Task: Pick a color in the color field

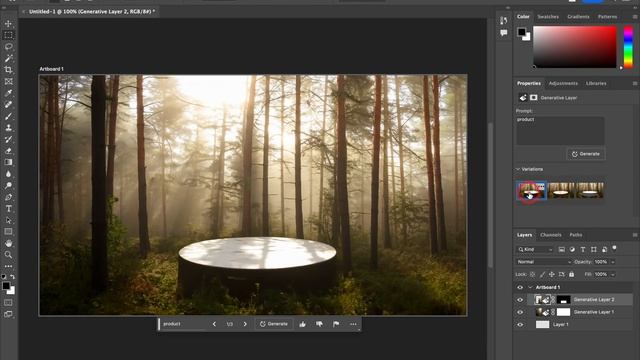Action: 575,47
